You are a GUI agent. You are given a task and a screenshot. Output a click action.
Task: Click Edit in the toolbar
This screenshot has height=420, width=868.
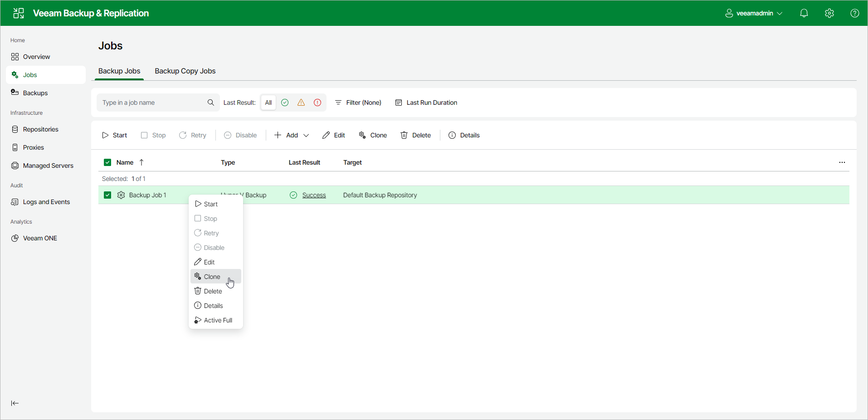point(333,135)
